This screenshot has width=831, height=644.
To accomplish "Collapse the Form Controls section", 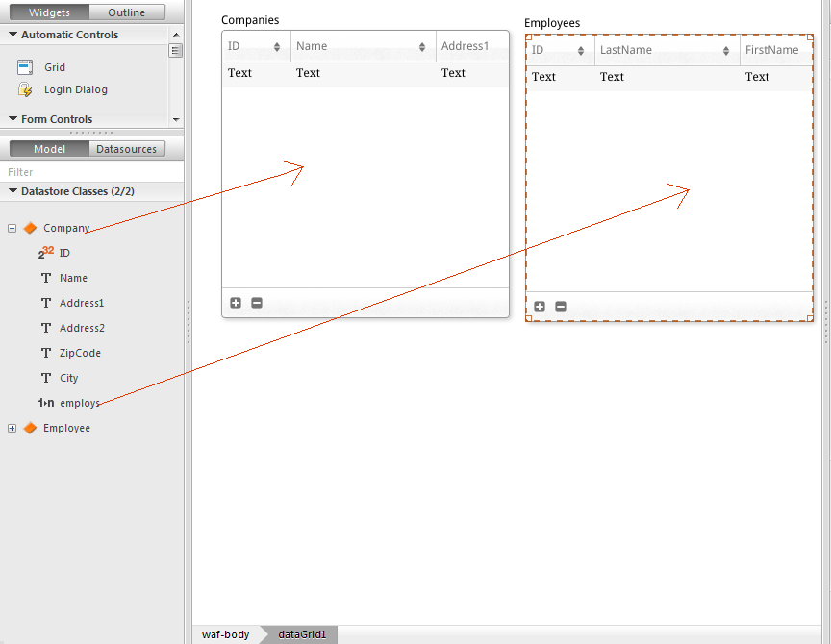I will (13, 119).
